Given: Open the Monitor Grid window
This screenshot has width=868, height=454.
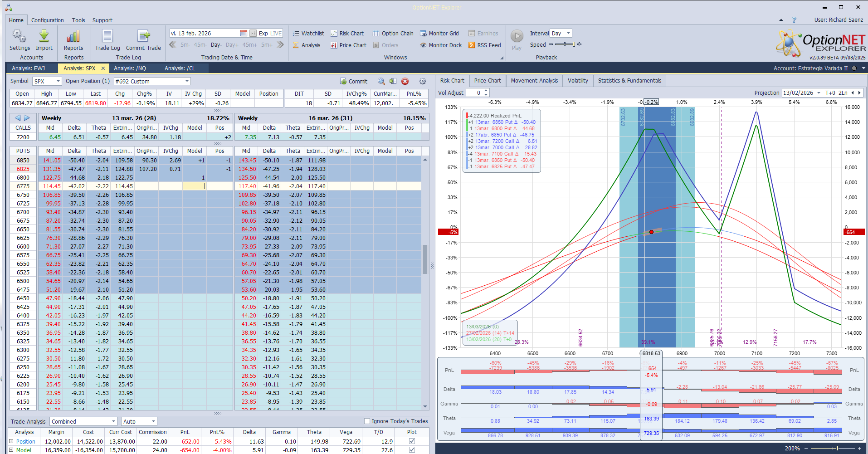Looking at the screenshot, I should coord(439,34).
